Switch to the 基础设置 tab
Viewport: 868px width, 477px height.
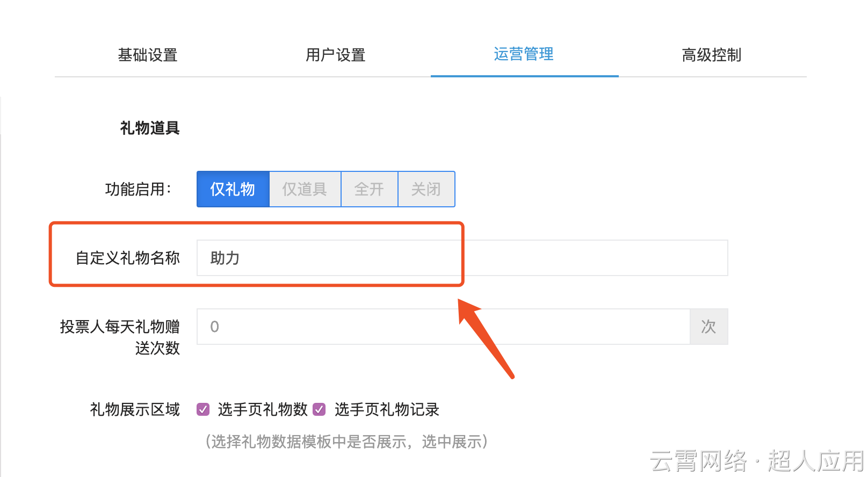(148, 55)
